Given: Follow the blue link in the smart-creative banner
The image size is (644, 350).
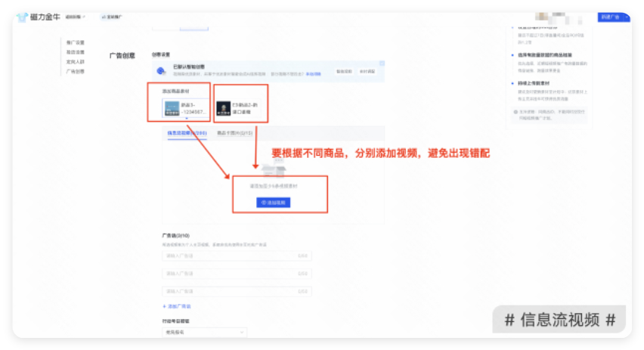Looking at the screenshot, I should point(314,74).
